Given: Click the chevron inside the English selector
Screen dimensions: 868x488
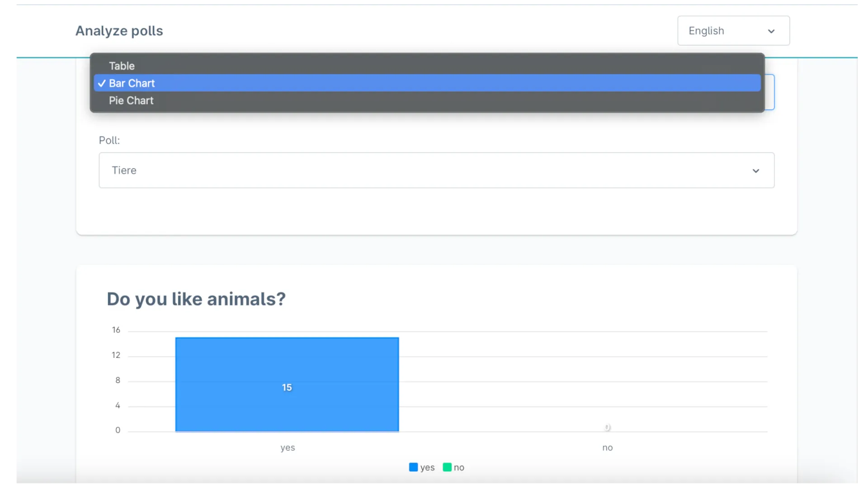Looking at the screenshot, I should (x=771, y=31).
